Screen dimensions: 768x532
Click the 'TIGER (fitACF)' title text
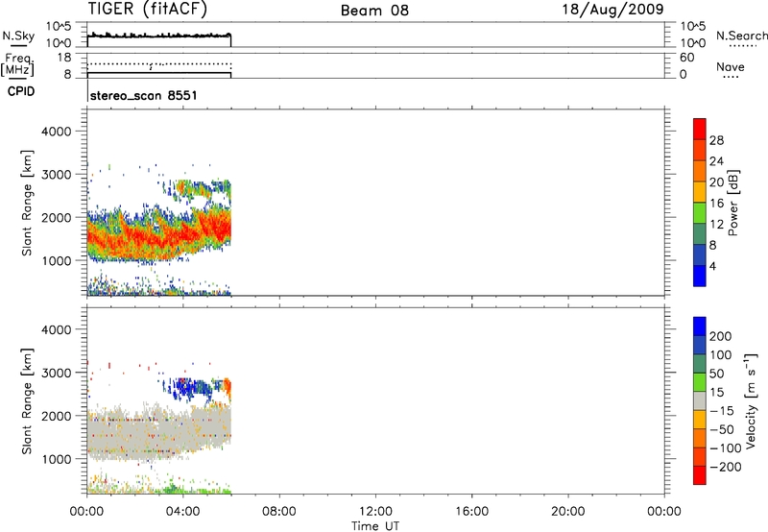[x=148, y=10]
